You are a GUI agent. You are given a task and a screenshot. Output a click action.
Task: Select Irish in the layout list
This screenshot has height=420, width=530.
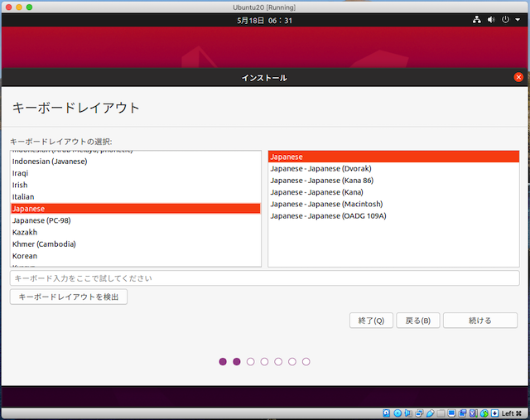136,185
